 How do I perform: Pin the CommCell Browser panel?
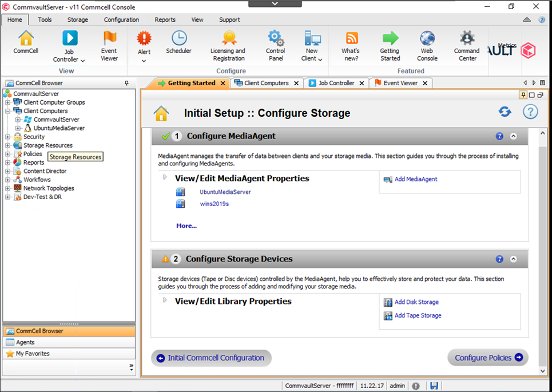pos(127,83)
